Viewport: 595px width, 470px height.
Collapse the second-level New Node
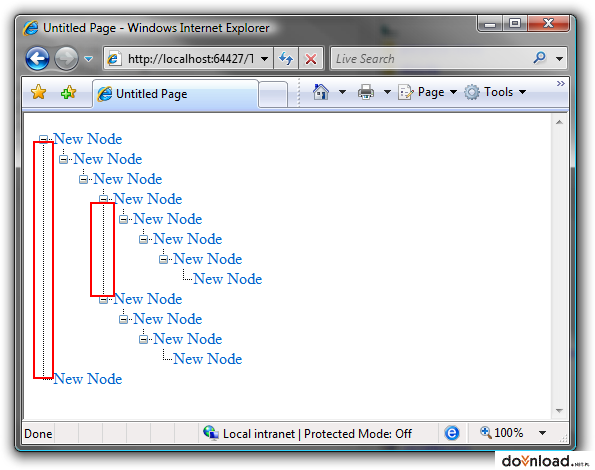pyautogui.click(x=63, y=159)
